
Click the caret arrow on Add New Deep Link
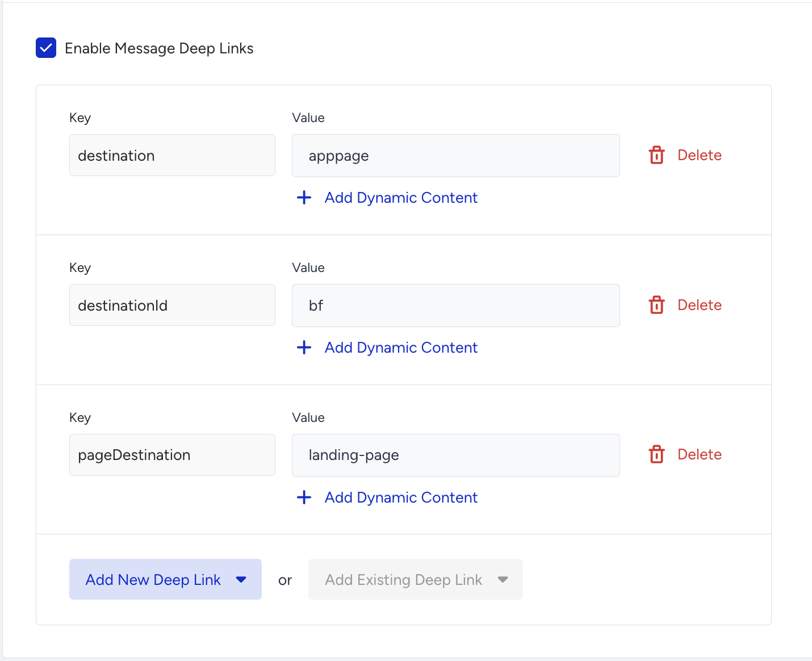(241, 580)
